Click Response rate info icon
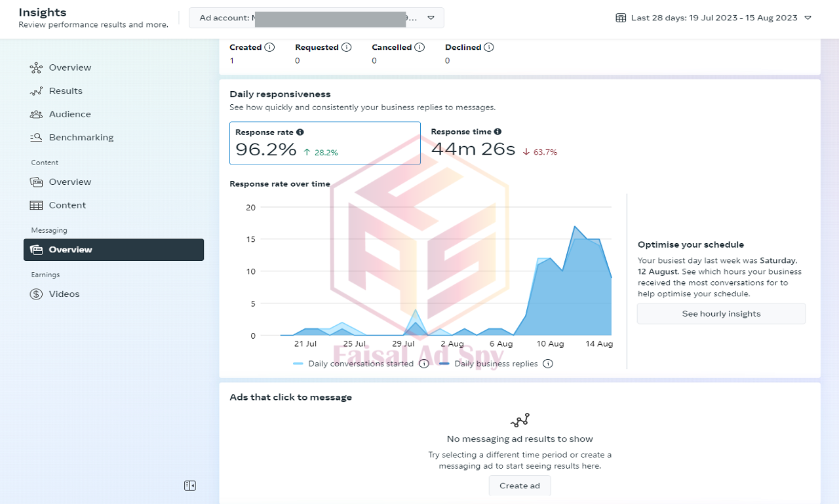This screenshot has width=839, height=504. tap(300, 132)
